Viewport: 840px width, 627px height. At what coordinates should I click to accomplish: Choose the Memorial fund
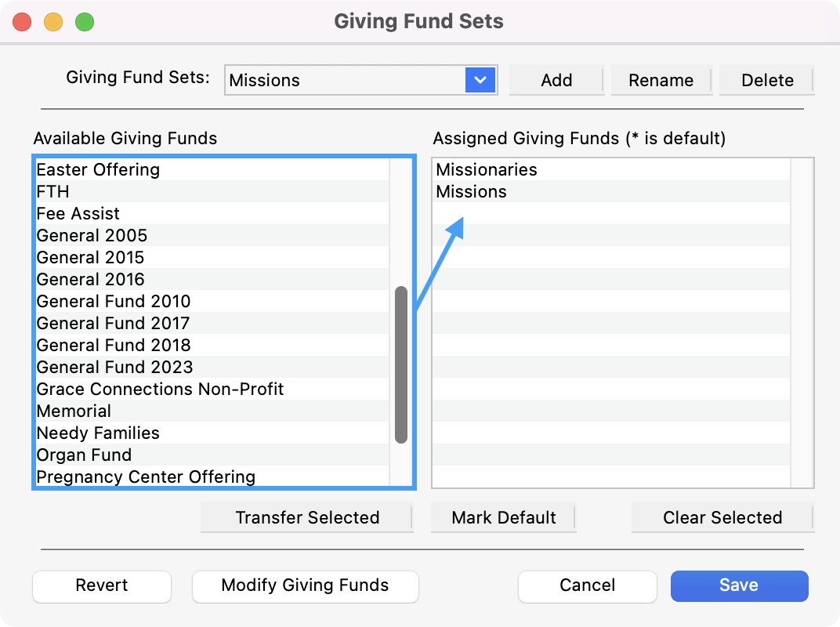74,411
